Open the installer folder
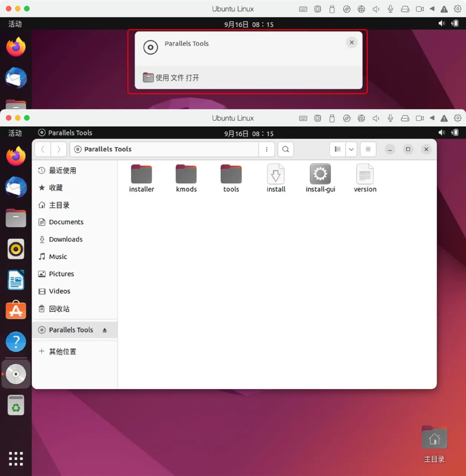 pyautogui.click(x=141, y=178)
